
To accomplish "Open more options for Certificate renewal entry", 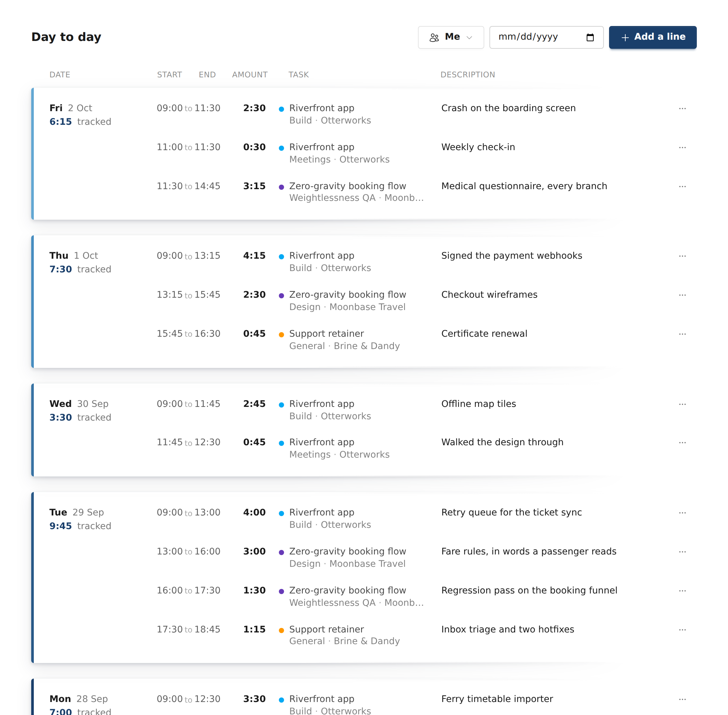I will pyautogui.click(x=682, y=334).
